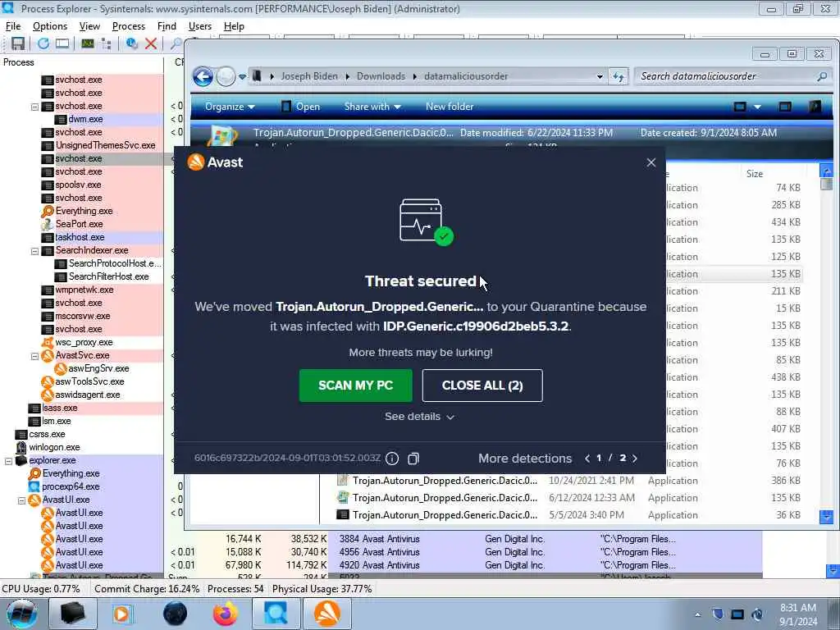Click Open in Explorer toolbar
The height and width of the screenshot is (630, 840).
(x=300, y=107)
